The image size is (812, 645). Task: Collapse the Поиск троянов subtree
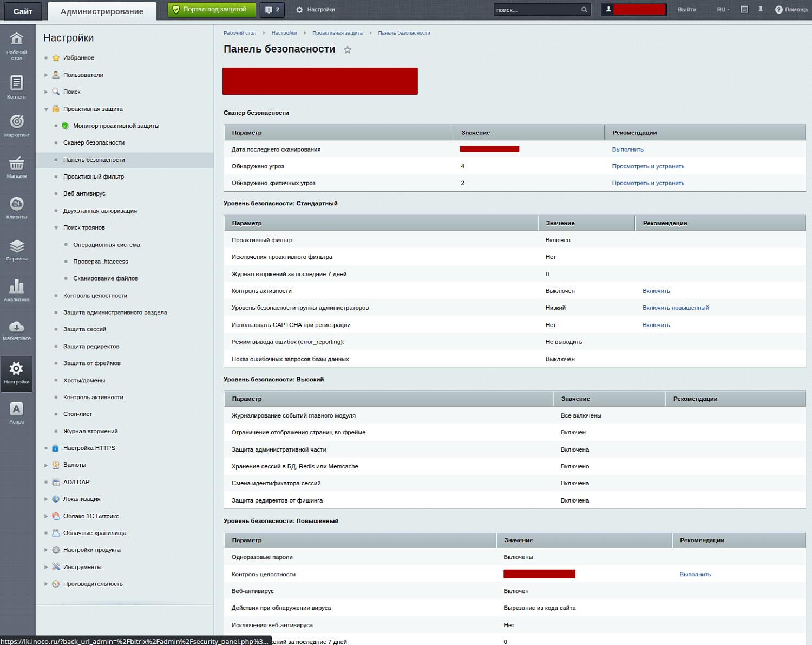point(56,228)
